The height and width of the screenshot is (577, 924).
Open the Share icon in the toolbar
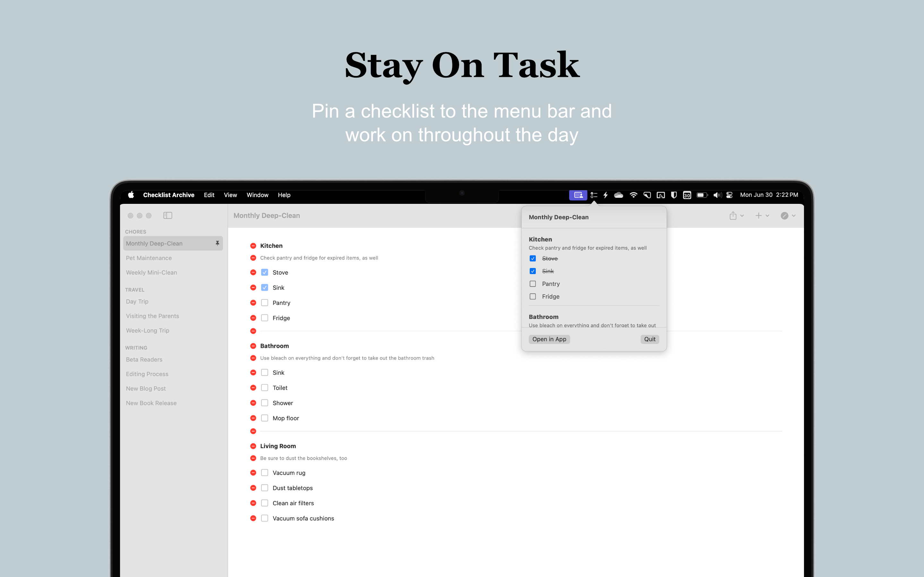pos(733,215)
